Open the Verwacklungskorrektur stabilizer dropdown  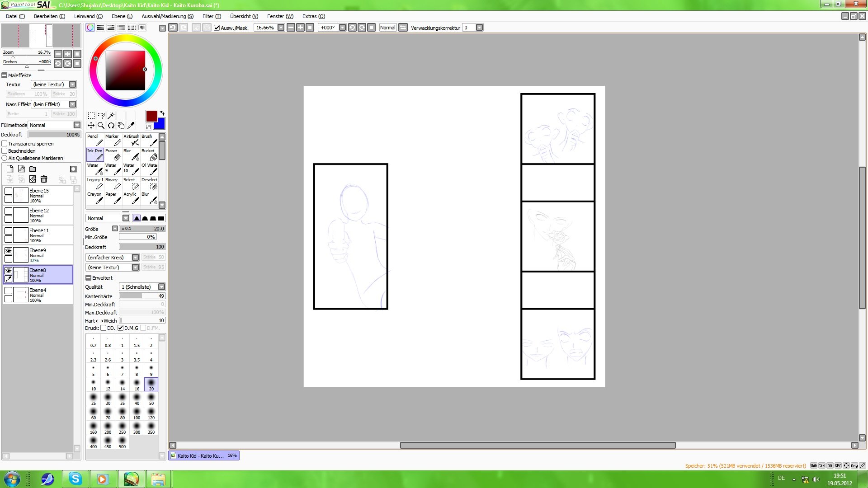point(480,28)
